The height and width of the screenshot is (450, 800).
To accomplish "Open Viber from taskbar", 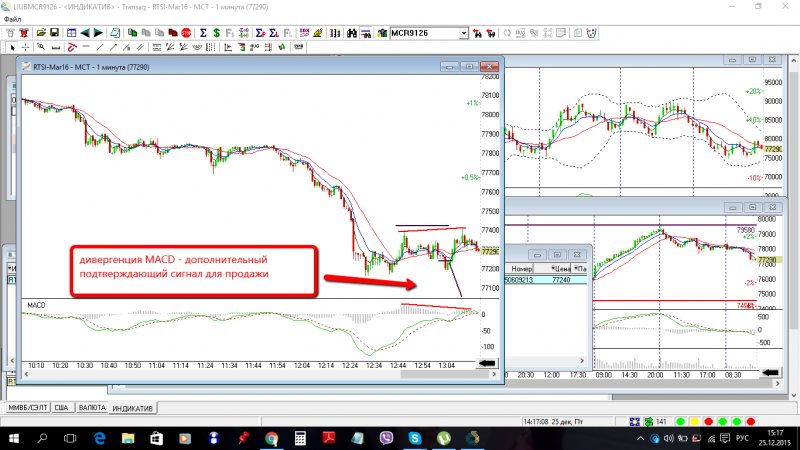I will 386,438.
